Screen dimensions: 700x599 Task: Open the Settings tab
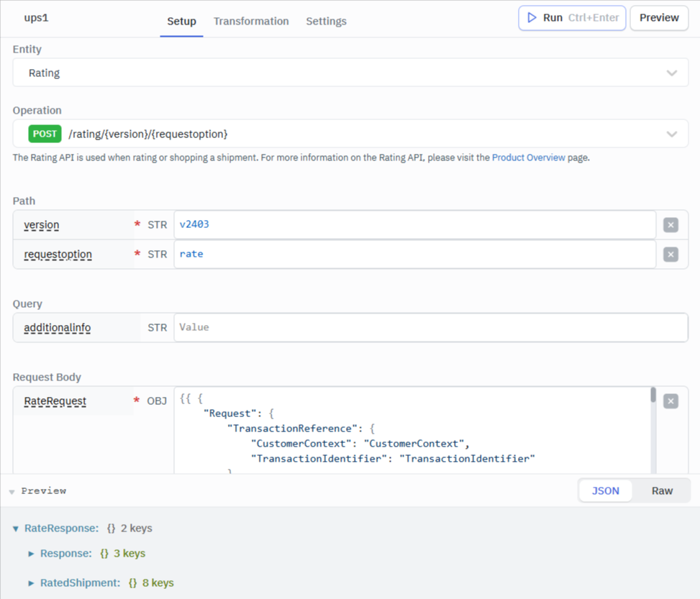pos(326,21)
